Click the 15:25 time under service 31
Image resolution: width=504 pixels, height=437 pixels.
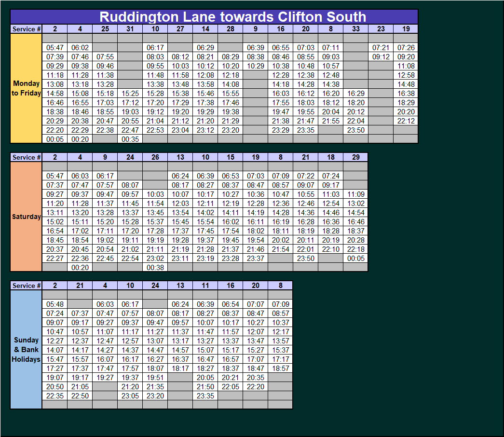coord(130,94)
